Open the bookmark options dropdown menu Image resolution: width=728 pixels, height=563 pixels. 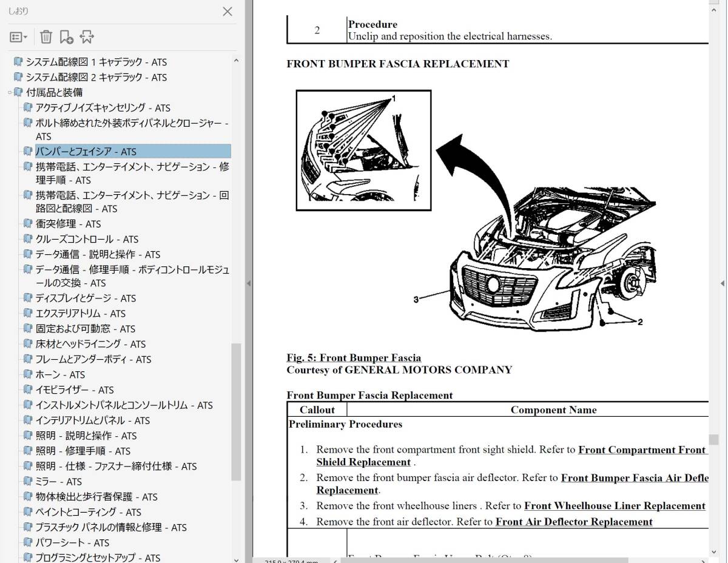(18, 37)
